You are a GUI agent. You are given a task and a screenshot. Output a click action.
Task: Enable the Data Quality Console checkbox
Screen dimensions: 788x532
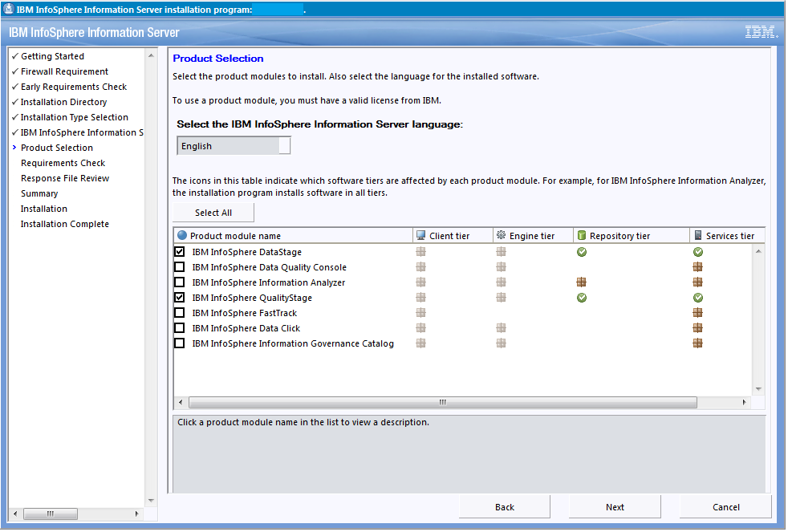coord(180,267)
